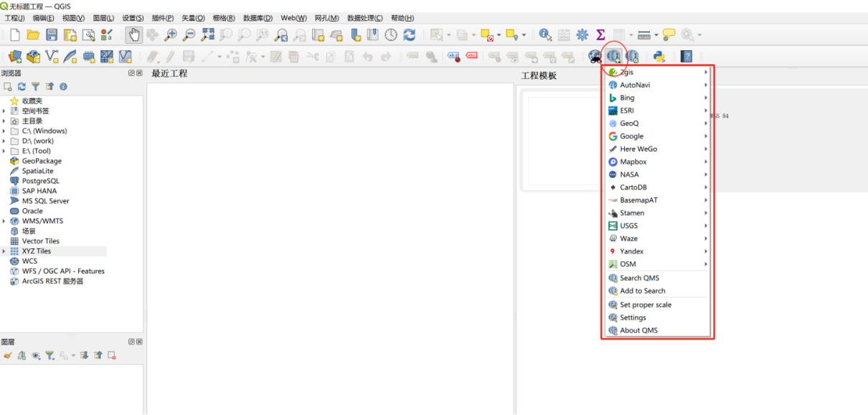Open Data Source Manager icon
The image size is (868, 415).
tap(14, 56)
